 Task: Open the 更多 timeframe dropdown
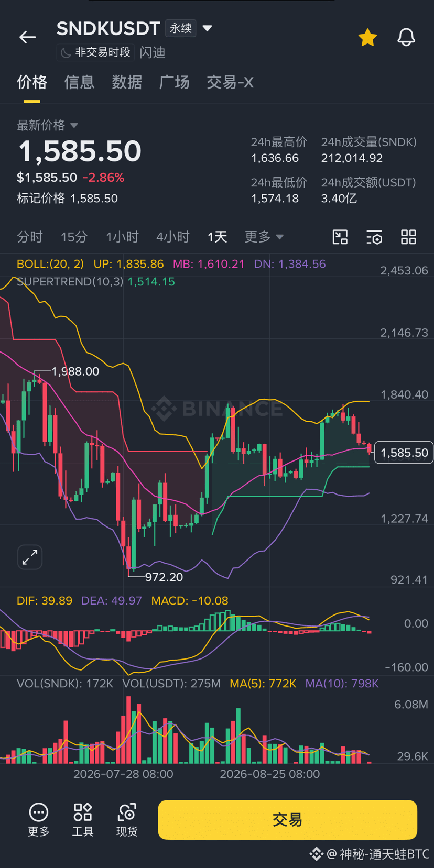tap(264, 237)
